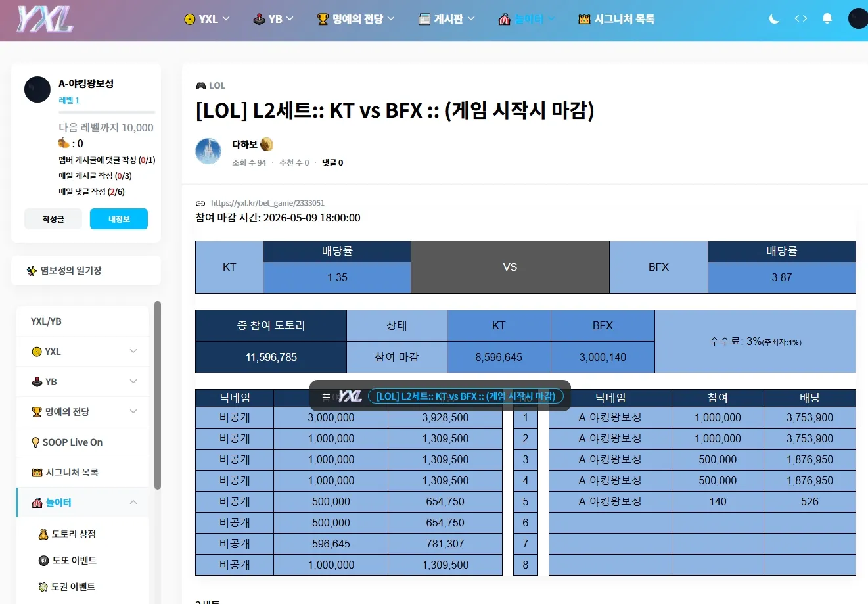Click the sidebar vertical scrollbar
The width and height of the screenshot is (868, 604).
pos(158,395)
